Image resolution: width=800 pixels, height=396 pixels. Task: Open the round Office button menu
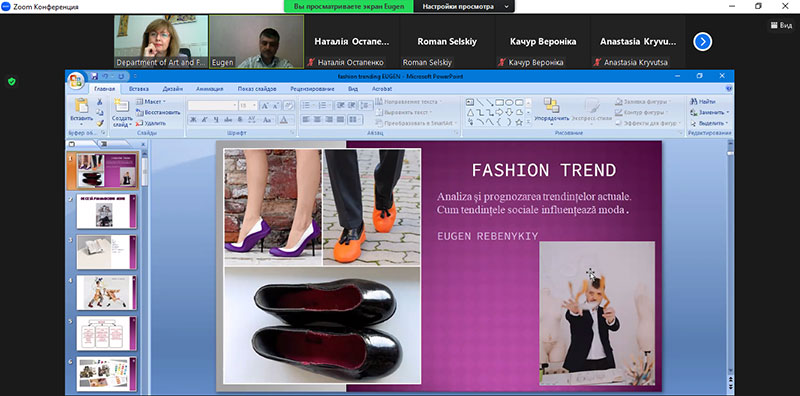pos(76,80)
